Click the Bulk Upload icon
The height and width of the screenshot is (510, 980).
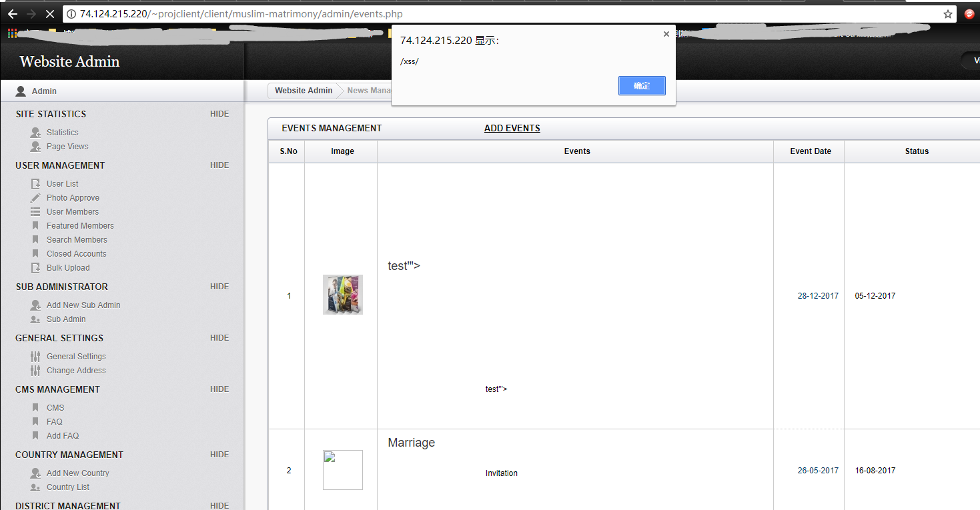(x=35, y=268)
